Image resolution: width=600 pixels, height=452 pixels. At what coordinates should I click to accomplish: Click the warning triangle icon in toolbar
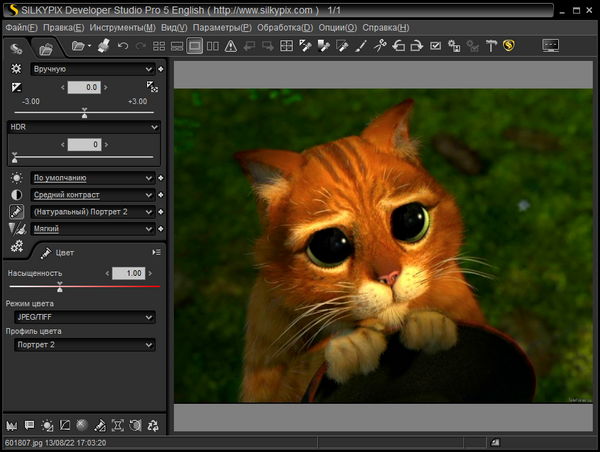pyautogui.click(x=231, y=46)
